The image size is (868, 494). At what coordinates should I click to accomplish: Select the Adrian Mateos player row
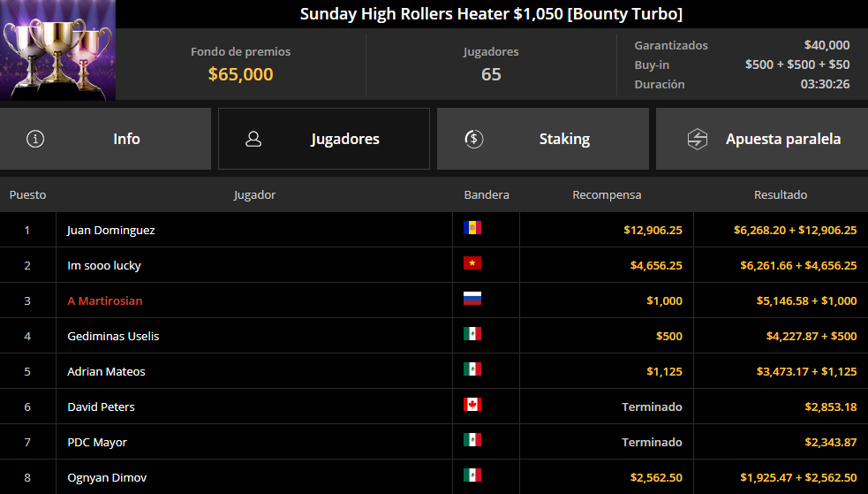(x=434, y=371)
